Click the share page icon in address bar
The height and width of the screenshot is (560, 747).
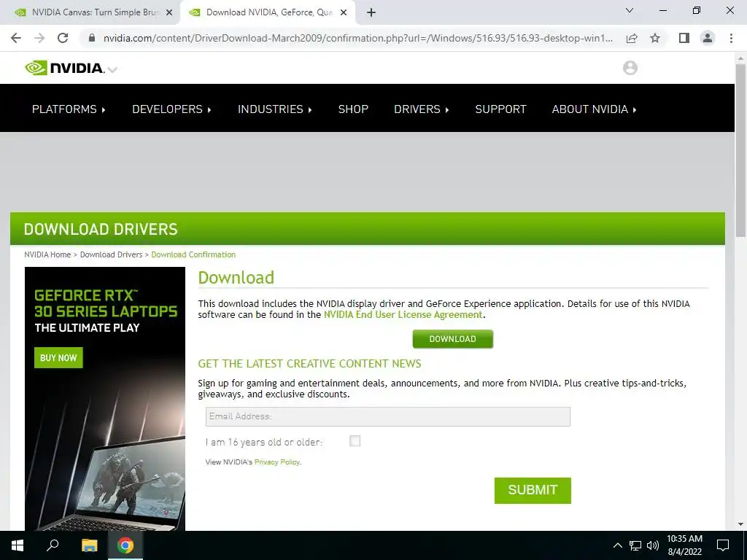coord(632,38)
